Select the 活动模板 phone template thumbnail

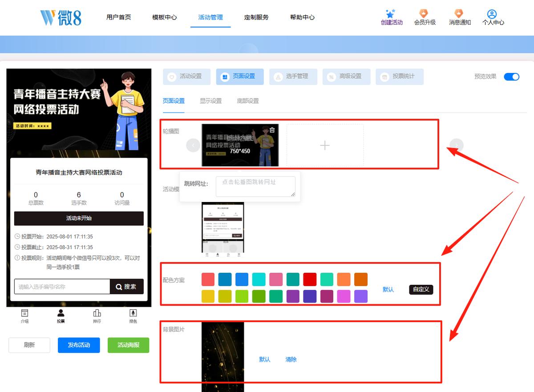coord(223,230)
